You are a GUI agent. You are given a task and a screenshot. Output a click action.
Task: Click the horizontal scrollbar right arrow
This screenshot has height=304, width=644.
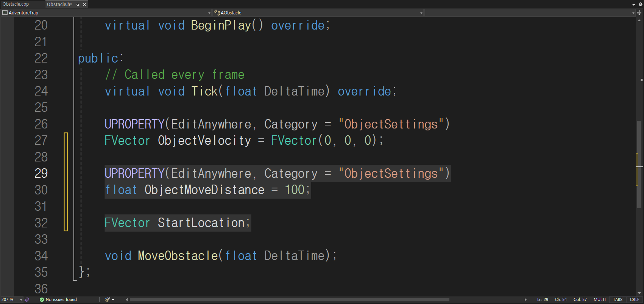click(525, 299)
